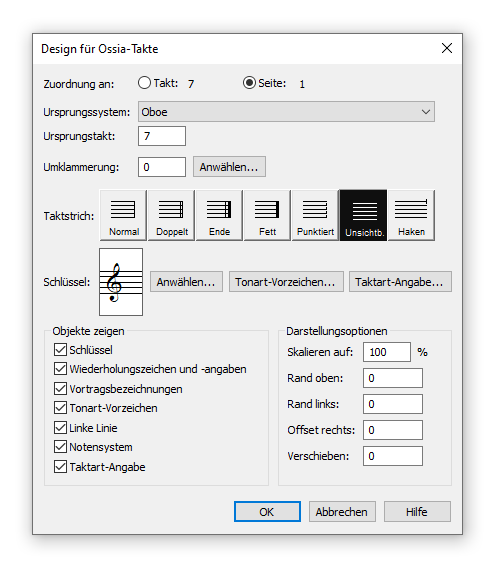Click the treble clef preview

click(121, 282)
